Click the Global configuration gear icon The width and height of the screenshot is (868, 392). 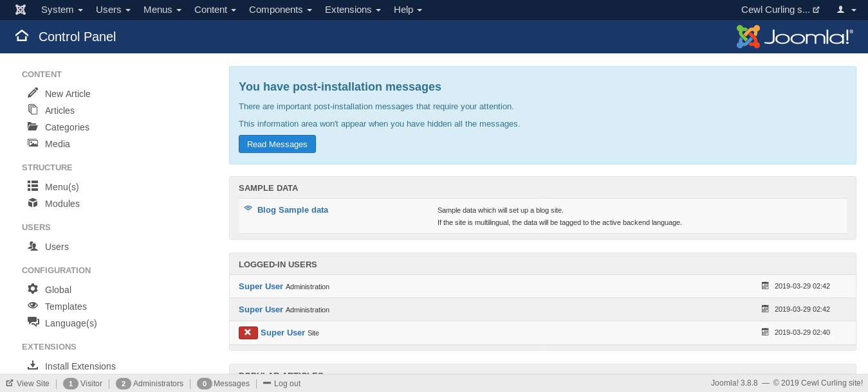[33, 289]
